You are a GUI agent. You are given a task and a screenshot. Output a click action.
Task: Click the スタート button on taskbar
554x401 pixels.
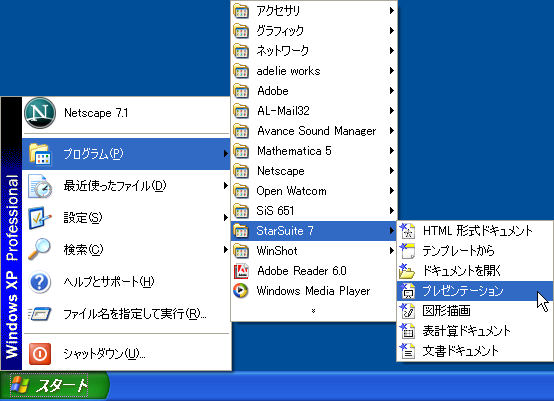tap(54, 385)
